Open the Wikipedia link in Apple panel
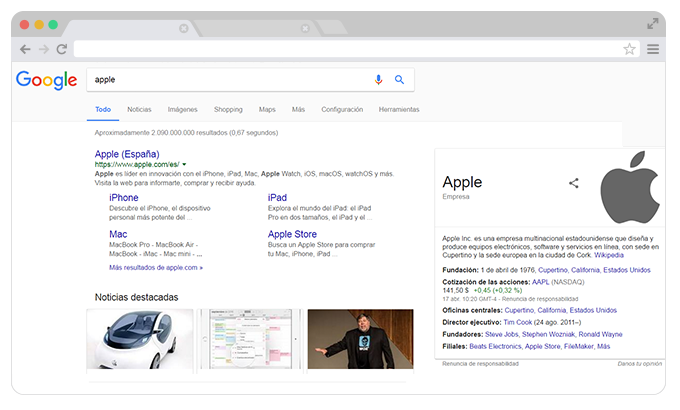 pyautogui.click(x=609, y=255)
